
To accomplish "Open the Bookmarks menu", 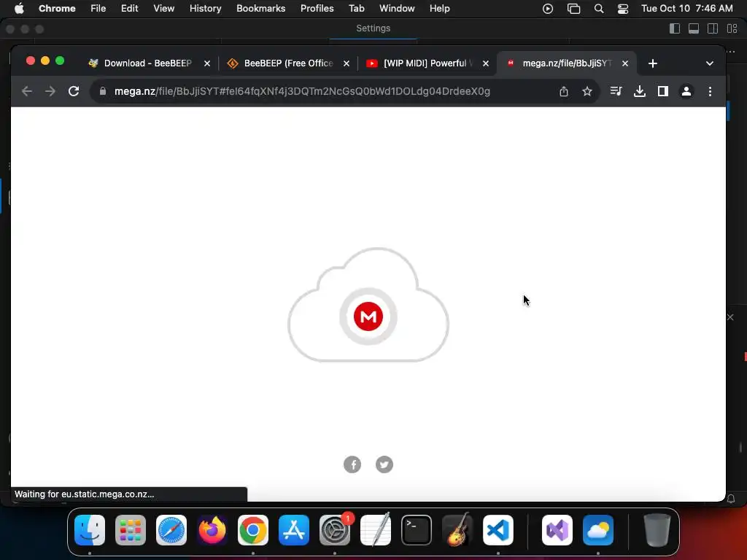I will [260, 9].
